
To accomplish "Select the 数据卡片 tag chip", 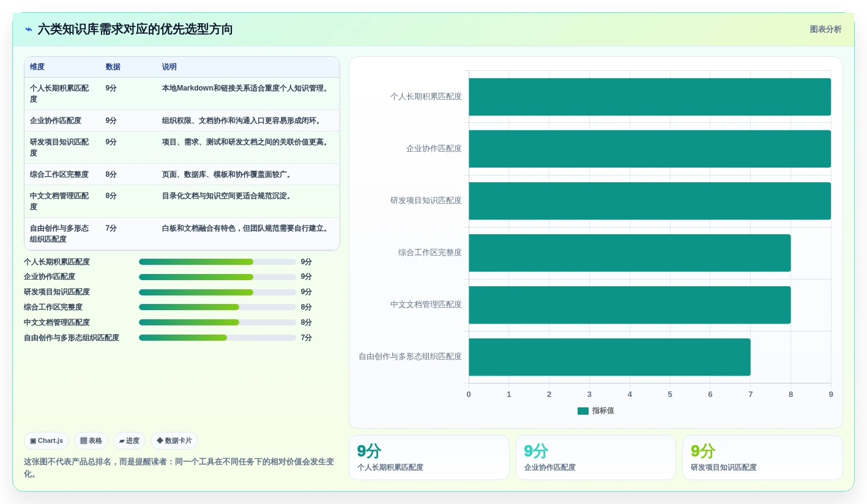I will pos(174,440).
